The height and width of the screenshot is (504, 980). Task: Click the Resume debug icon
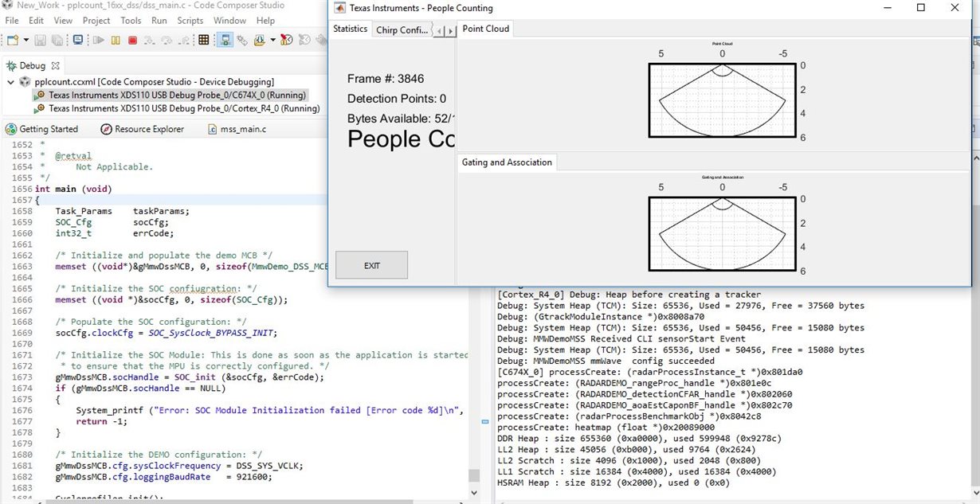(x=99, y=40)
